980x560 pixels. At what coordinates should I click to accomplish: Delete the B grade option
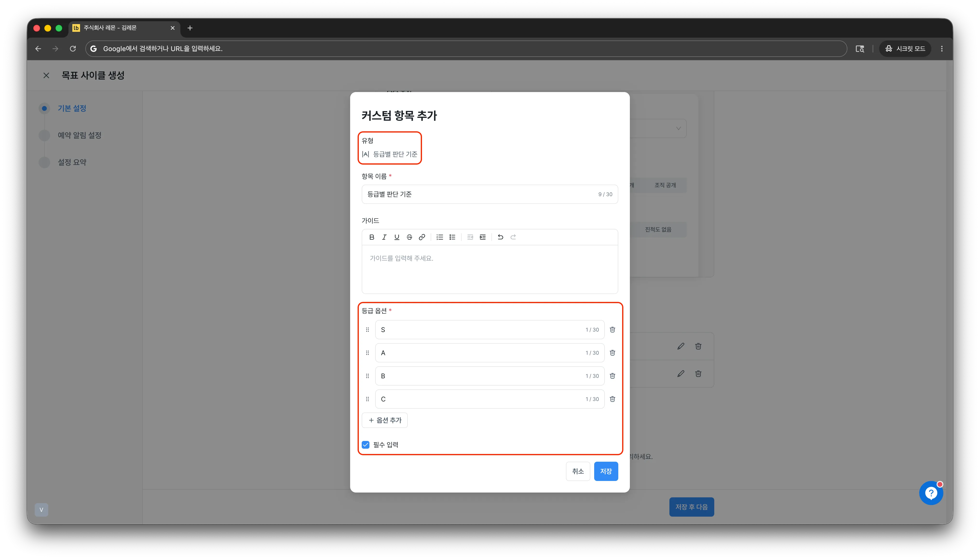612,376
